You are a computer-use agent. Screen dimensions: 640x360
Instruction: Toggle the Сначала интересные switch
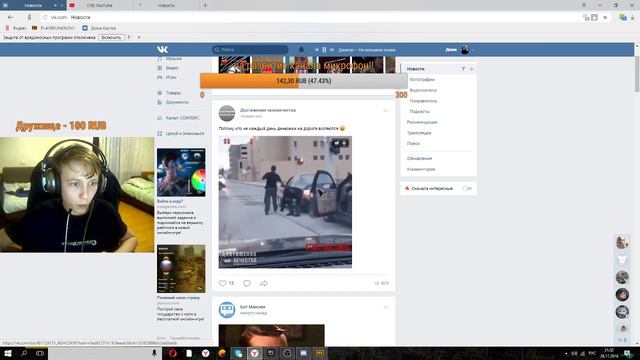[467, 189]
